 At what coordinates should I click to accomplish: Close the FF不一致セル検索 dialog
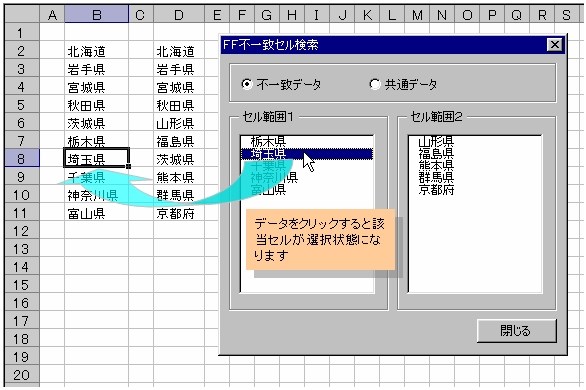555,45
